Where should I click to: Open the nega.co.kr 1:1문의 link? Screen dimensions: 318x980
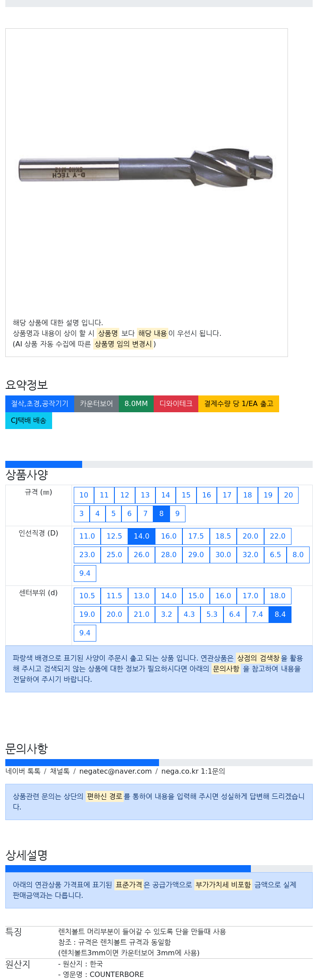(193, 771)
